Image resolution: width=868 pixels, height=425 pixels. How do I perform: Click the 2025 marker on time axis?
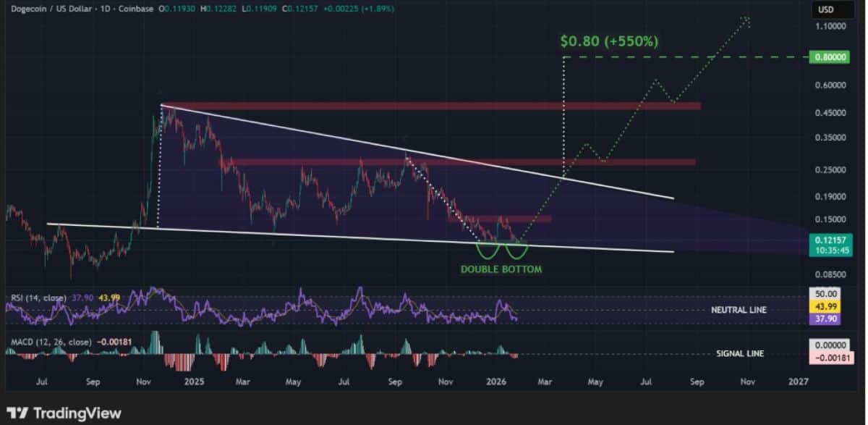195,380
